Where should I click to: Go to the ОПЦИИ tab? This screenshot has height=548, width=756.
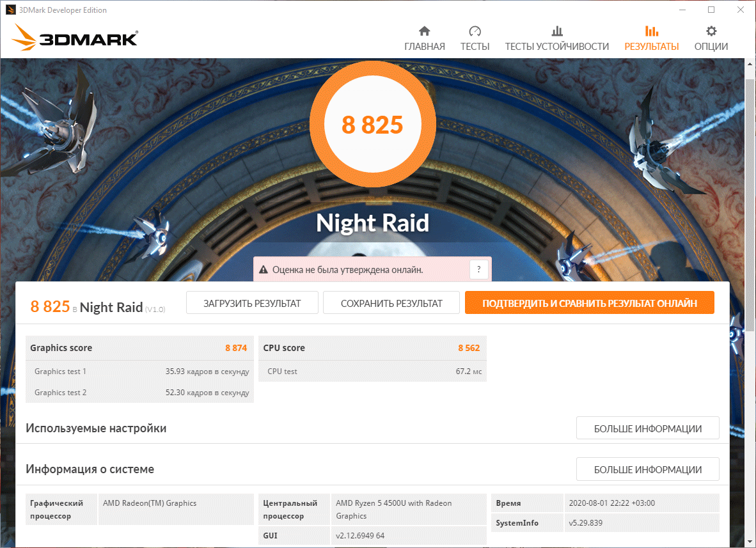pos(711,46)
